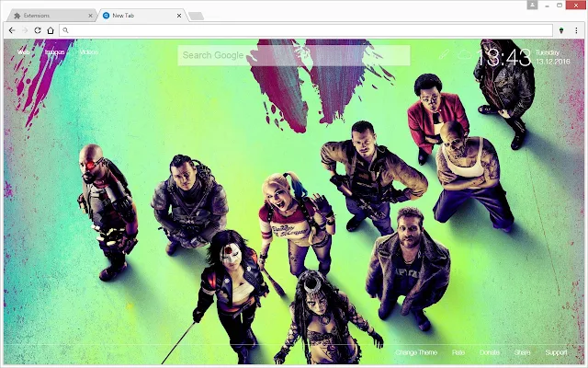Image resolution: width=588 pixels, height=368 pixels.
Task: Click the puzzle icon on Extensions tab
Action: click(x=17, y=16)
